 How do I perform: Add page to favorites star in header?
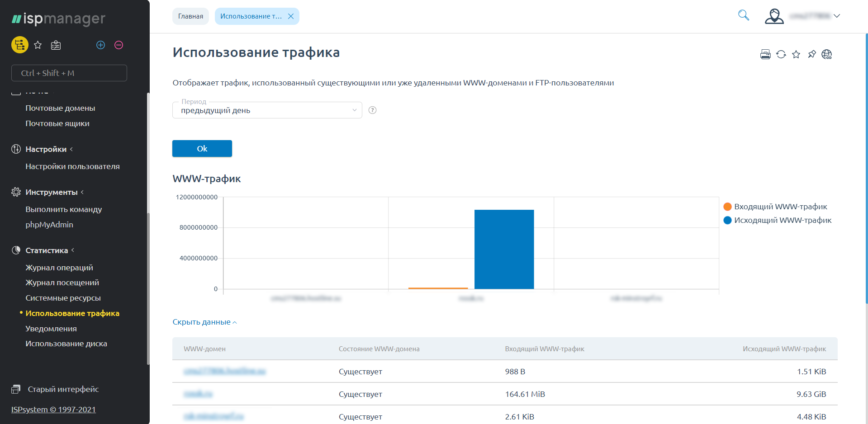(796, 55)
